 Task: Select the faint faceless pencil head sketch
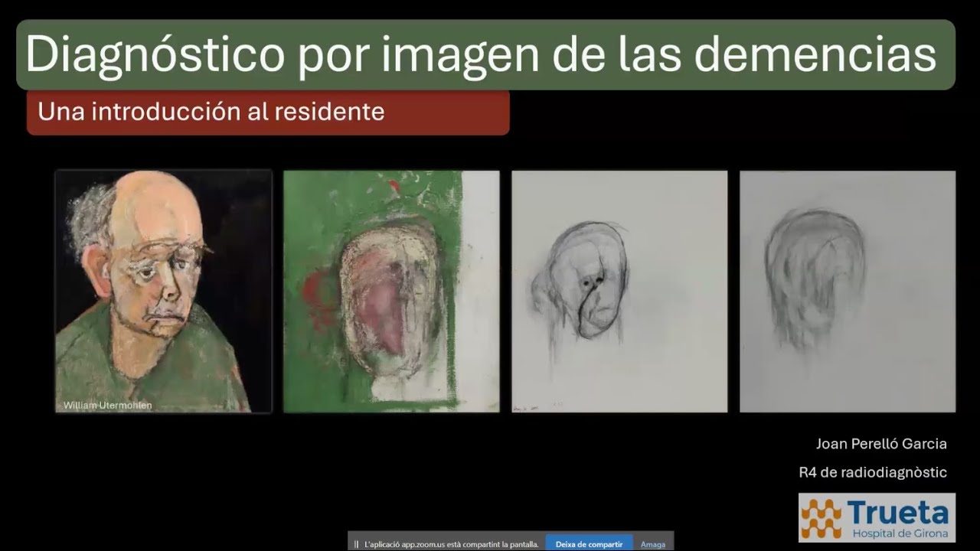point(848,292)
